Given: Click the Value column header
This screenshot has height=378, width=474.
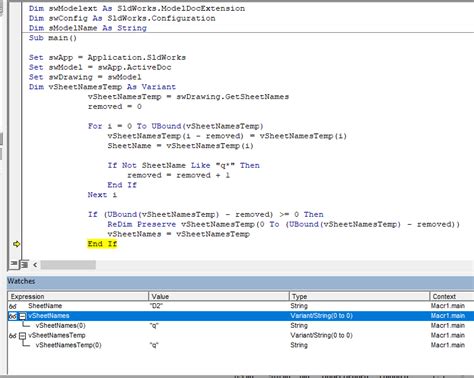Looking at the screenshot, I should point(219,296).
